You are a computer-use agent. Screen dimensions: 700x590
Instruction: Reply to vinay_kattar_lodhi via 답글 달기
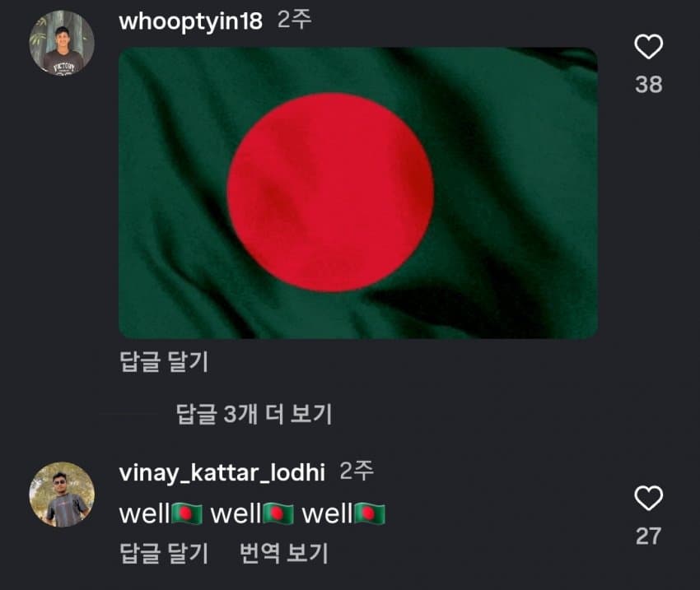point(164,554)
